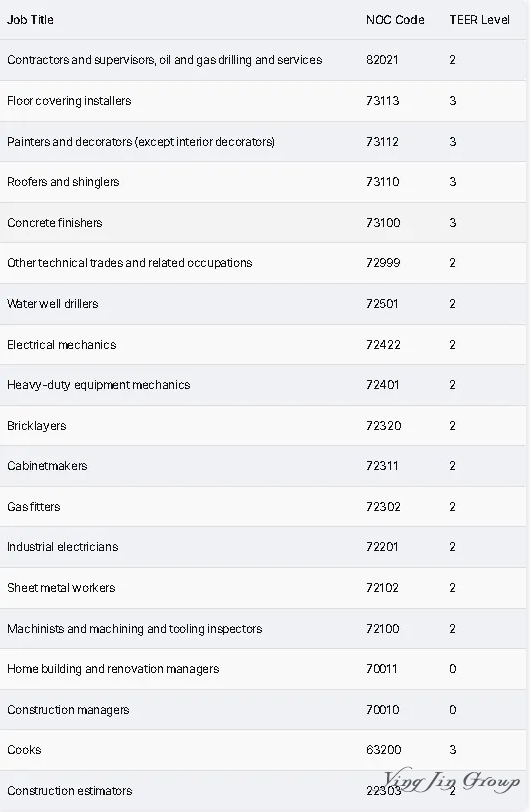Click the Sheet metal workers title
The height and width of the screenshot is (812, 530).
pos(61,588)
